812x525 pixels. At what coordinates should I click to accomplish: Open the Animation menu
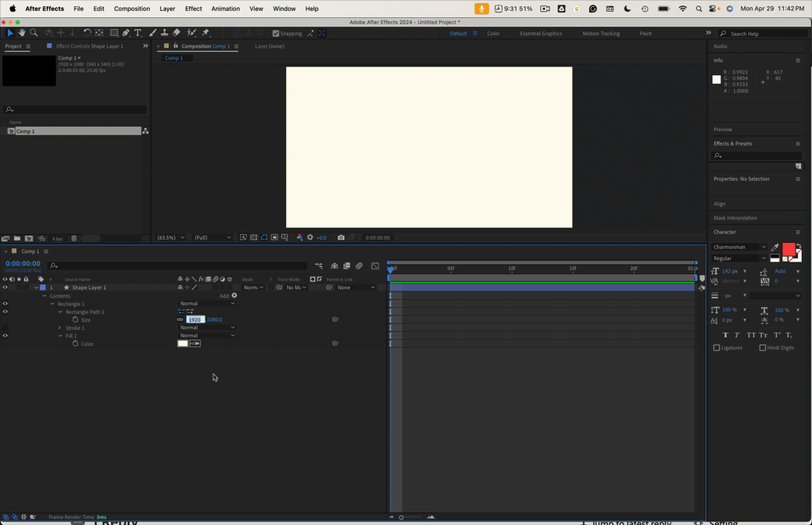225,9
